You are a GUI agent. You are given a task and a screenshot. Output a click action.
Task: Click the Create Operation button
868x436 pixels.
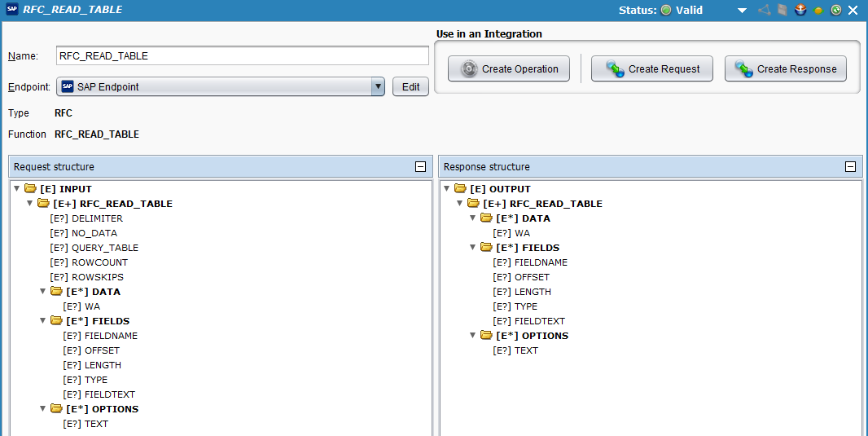pyautogui.click(x=509, y=69)
